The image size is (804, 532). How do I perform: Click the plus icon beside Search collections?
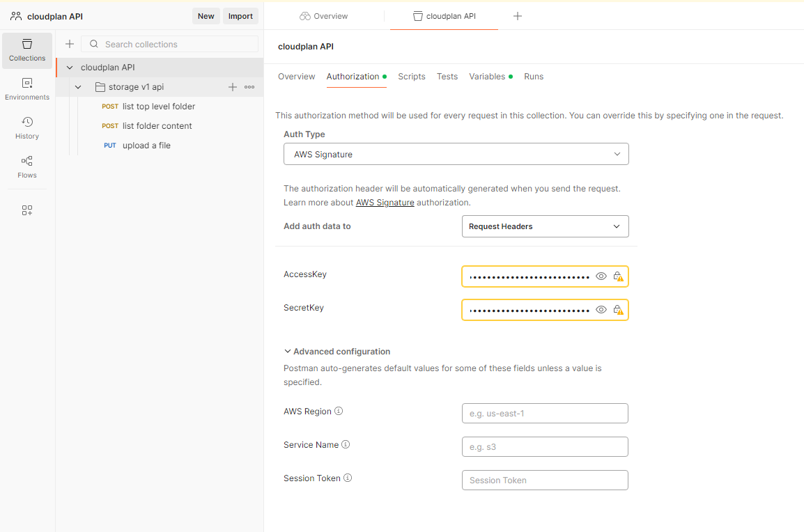[70, 44]
